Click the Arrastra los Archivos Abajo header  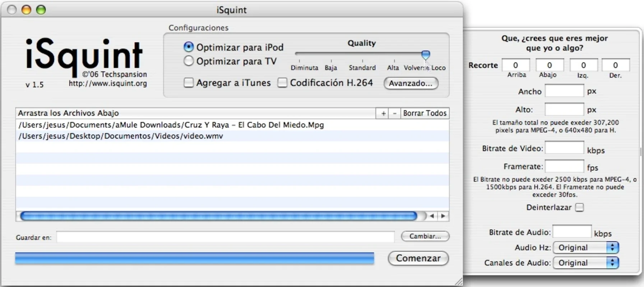pos(196,113)
